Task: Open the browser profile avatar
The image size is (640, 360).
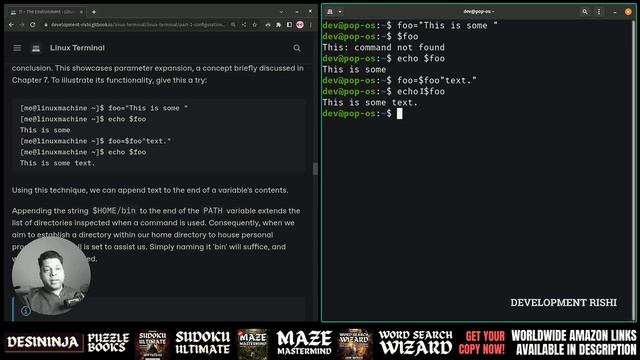Action: pyautogui.click(x=300, y=25)
